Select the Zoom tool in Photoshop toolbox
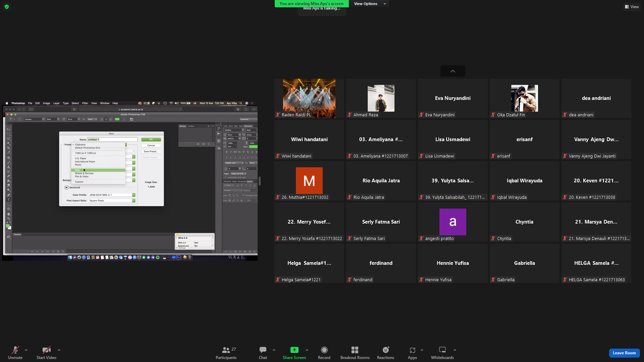This screenshot has height=362, width=644. click(x=9, y=219)
